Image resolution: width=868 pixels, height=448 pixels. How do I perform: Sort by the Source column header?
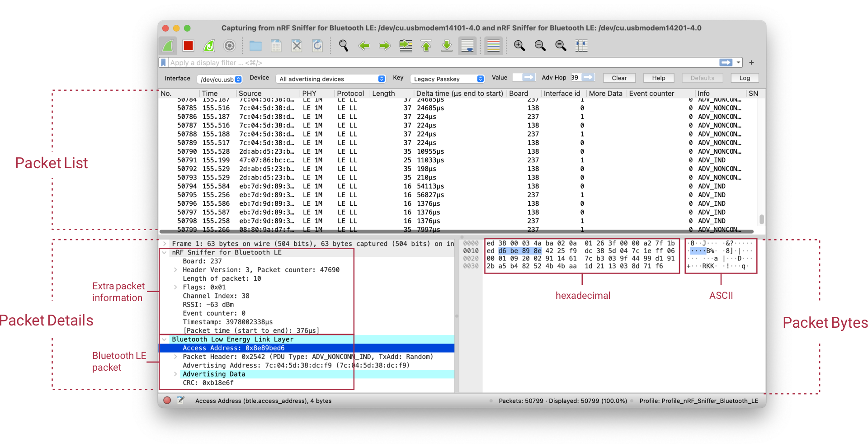point(268,93)
